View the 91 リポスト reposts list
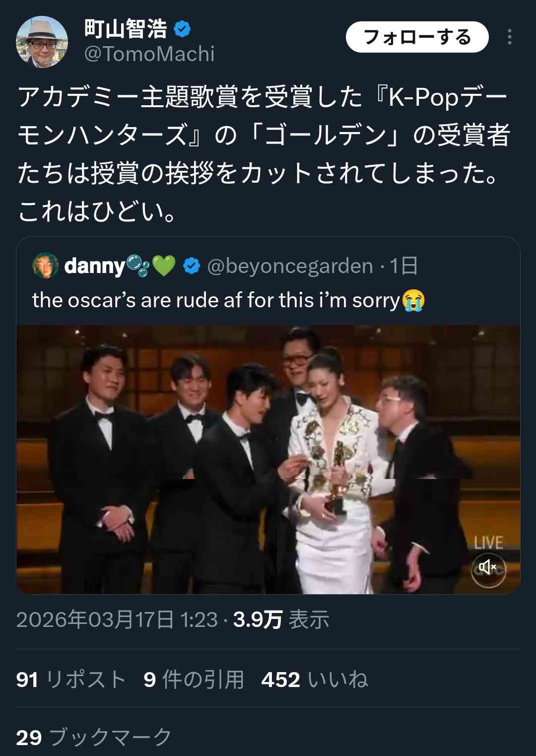This screenshot has height=756, width=536. (70, 680)
